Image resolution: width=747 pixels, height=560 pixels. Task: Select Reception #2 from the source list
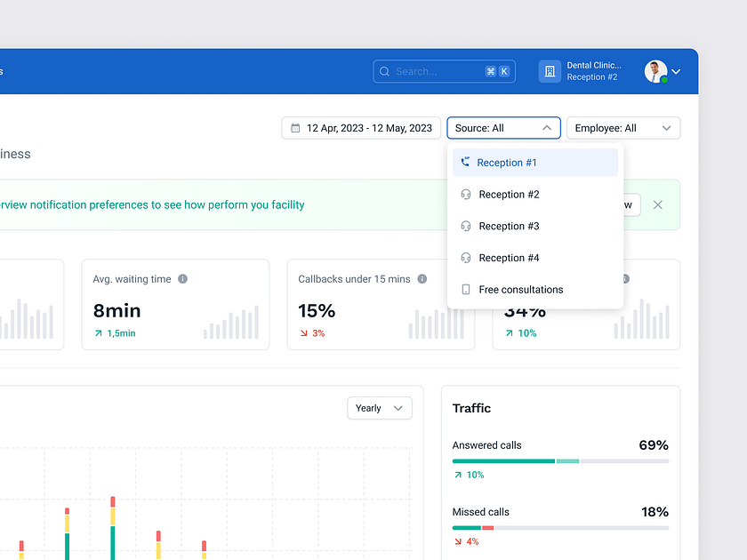(x=535, y=195)
